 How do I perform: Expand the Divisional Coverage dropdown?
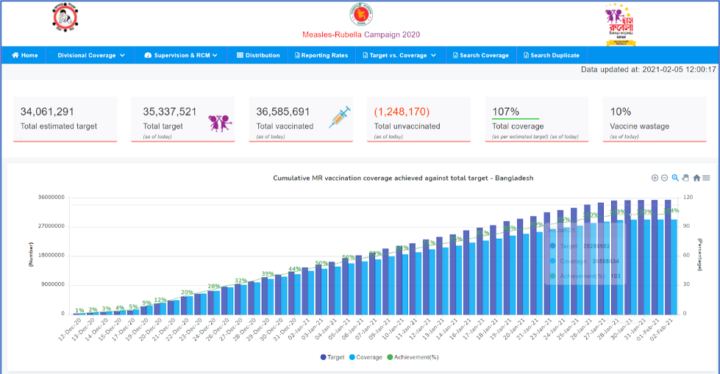pyautogui.click(x=91, y=55)
